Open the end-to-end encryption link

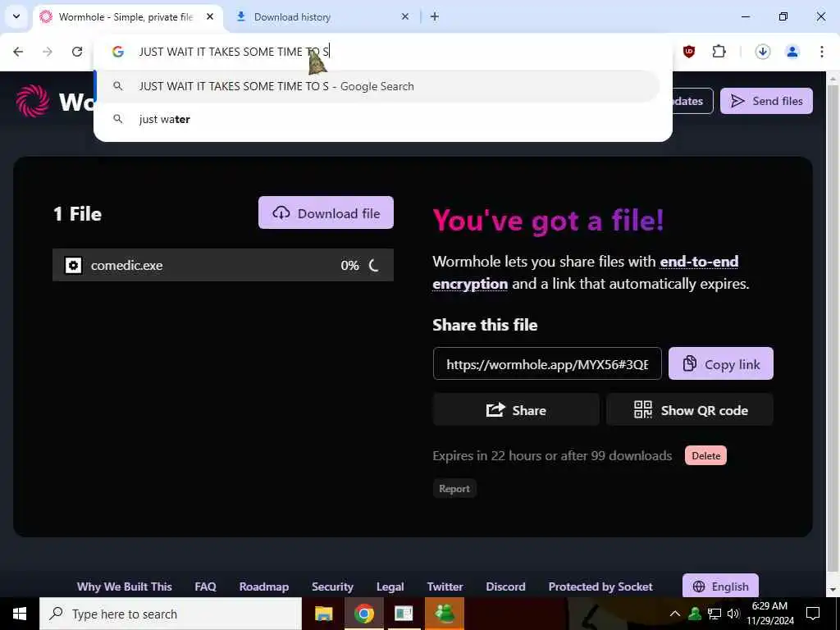click(x=586, y=272)
